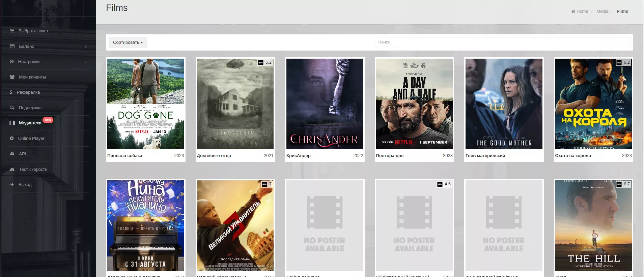This screenshot has width=644, height=277.
Task: Click the icon beside Тест скорости
Action: click(12, 170)
